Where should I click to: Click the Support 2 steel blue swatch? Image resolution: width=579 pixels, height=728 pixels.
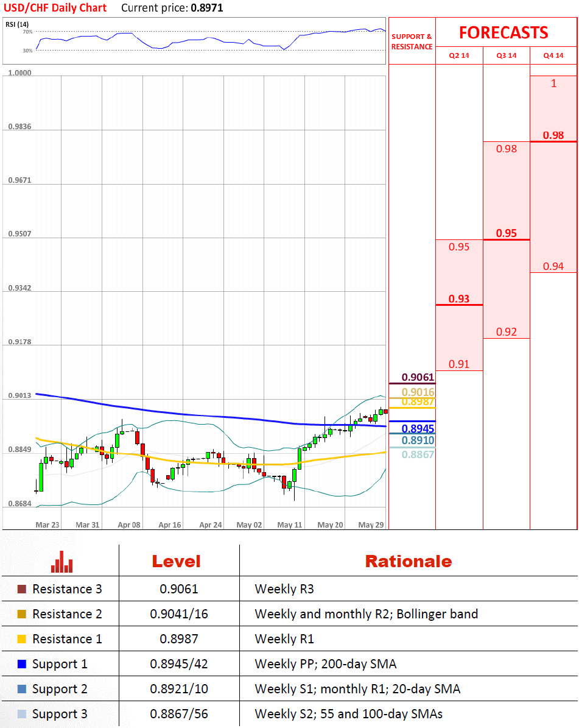22,689
